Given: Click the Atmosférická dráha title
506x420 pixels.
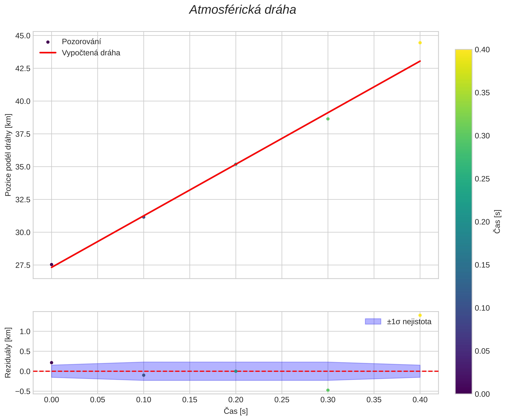Looking at the screenshot, I should pyautogui.click(x=242, y=10).
